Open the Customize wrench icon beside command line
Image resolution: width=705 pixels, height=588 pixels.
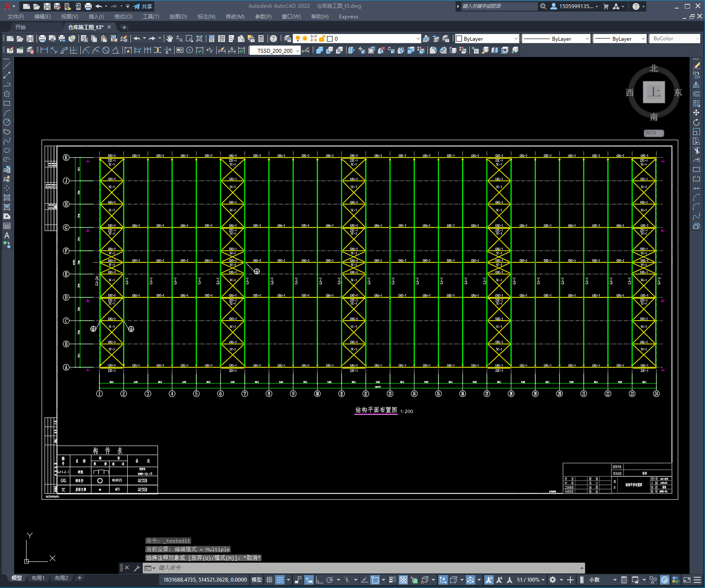(137, 568)
